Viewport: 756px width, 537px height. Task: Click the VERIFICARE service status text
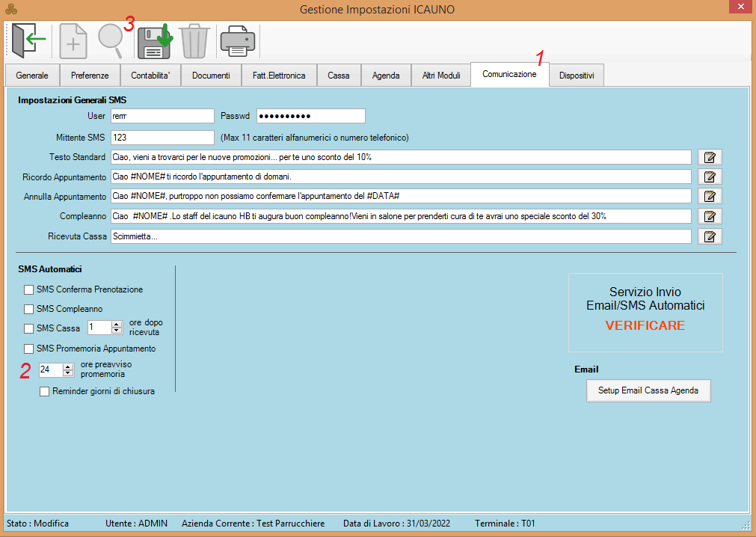pyautogui.click(x=645, y=326)
